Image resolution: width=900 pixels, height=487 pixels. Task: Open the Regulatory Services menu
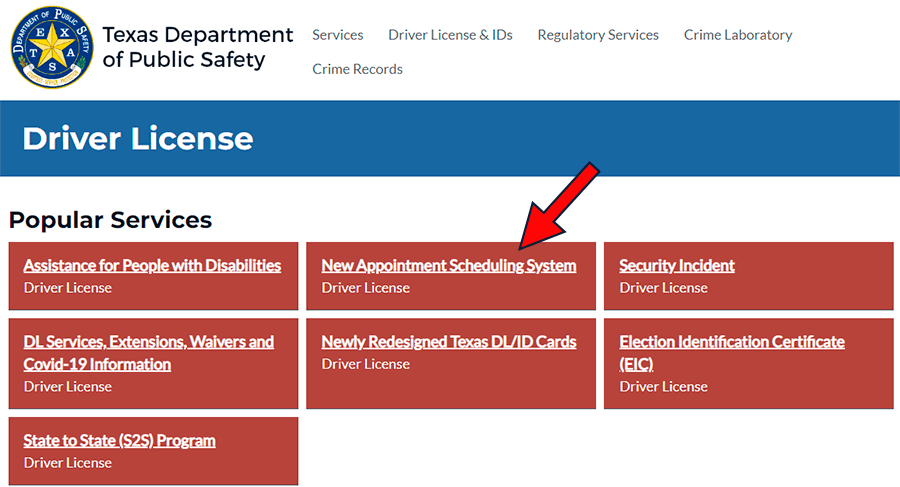[x=598, y=35]
